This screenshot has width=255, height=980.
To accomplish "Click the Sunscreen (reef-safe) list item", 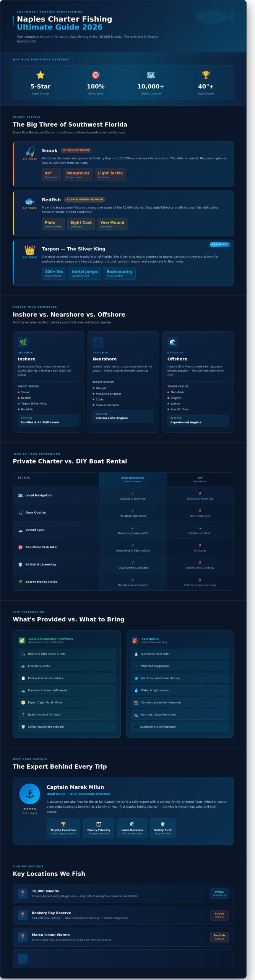I will [180, 654].
